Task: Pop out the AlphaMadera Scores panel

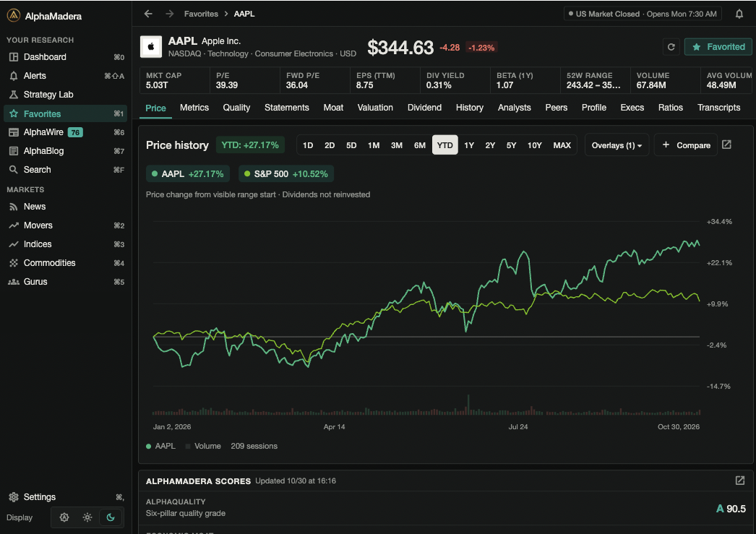Action: (x=740, y=481)
